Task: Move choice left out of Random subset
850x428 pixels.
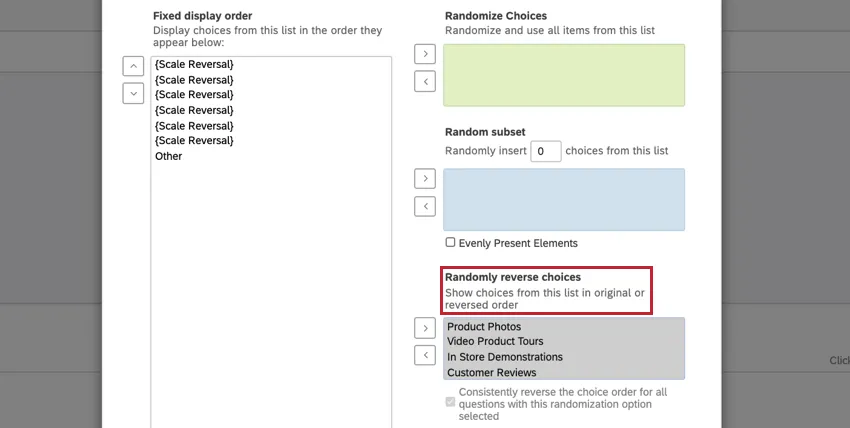Action: (x=425, y=206)
